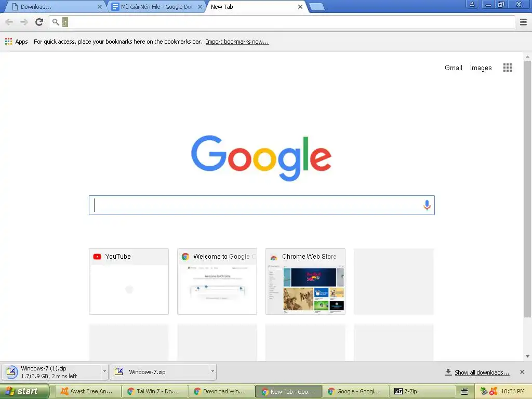Screen dimensions: 532x399
Task: Close the downloads shelf
Action: tap(522, 372)
